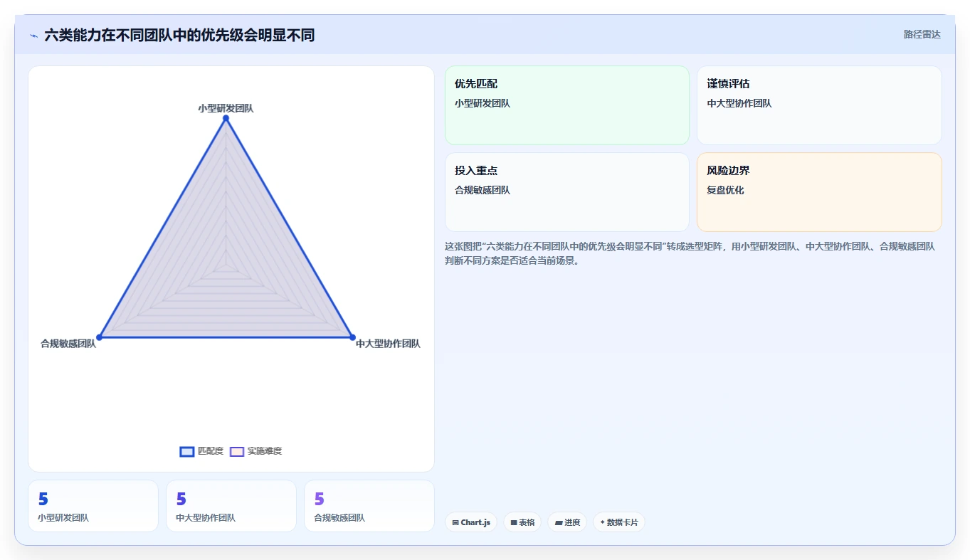Click the 中大型协作团队 radar axis label
Viewport: 970px width, 560px height.
coord(388,344)
